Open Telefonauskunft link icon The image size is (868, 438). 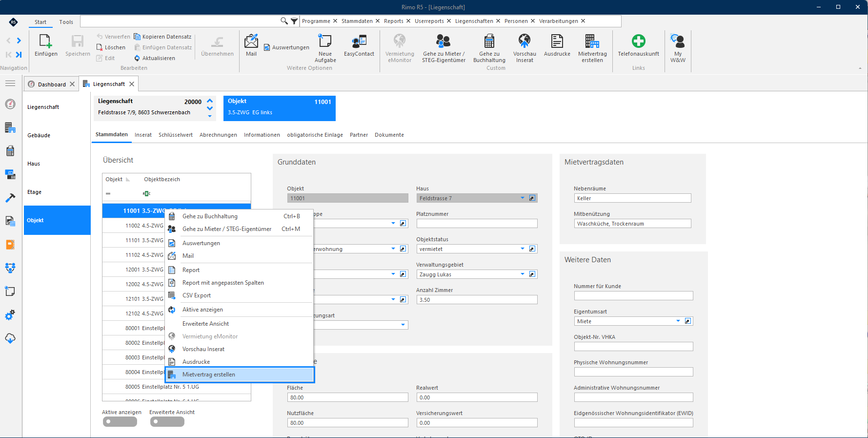[638, 45]
